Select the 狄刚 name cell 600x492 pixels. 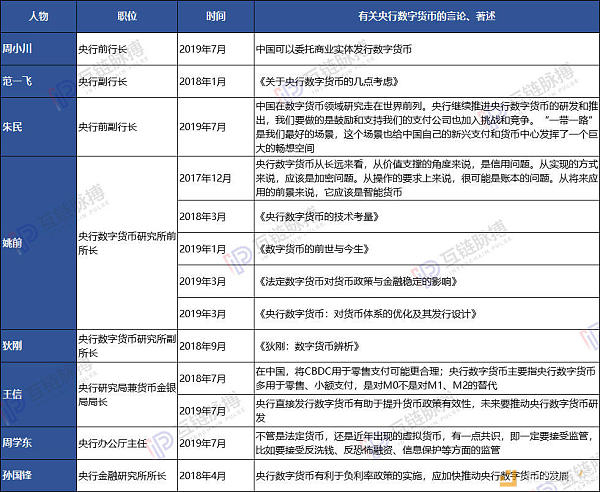pyautogui.click(x=38, y=346)
